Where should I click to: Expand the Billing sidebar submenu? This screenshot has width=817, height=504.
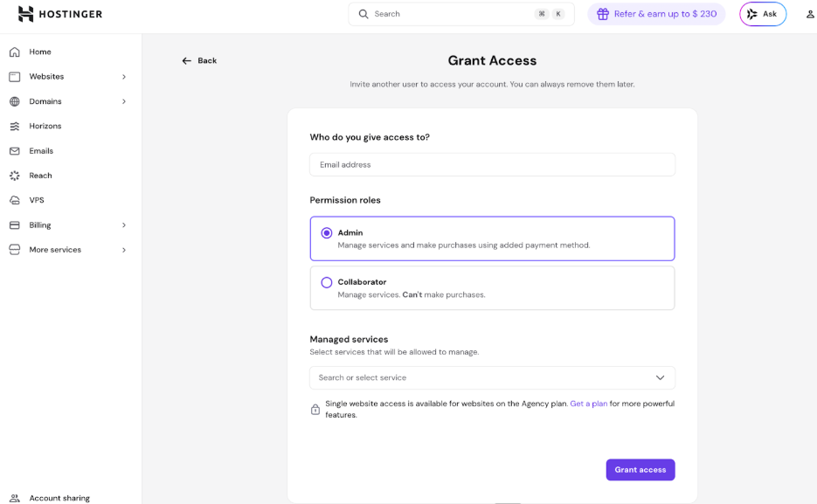(124, 225)
